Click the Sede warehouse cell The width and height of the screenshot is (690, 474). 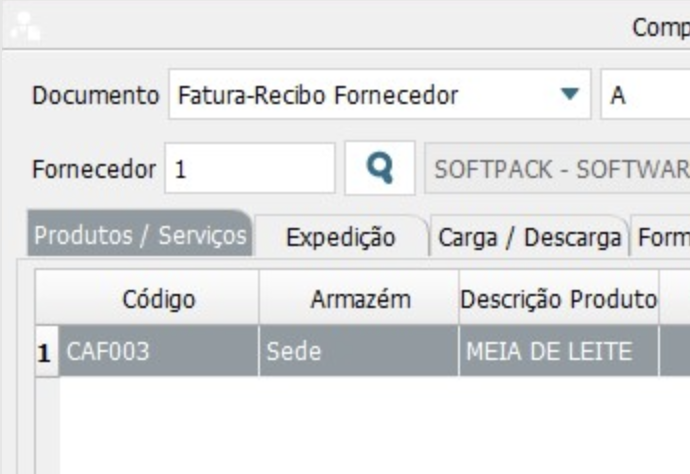[359, 351]
